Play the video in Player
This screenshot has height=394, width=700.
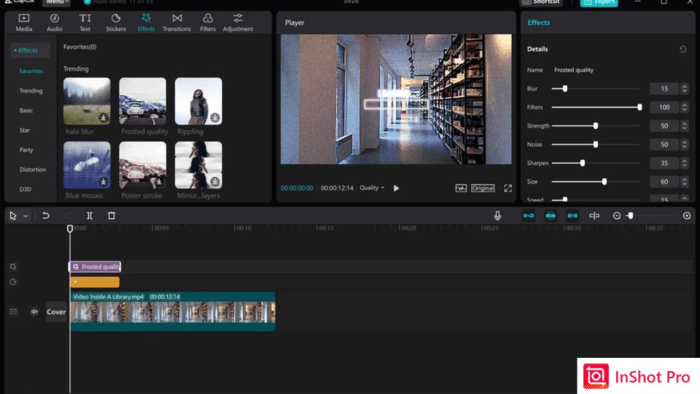(396, 188)
